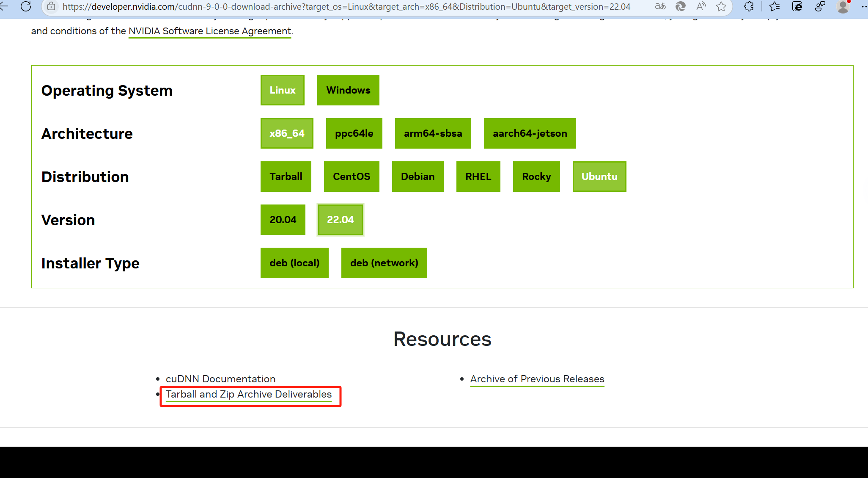Click the user profile avatar
This screenshot has height=478, width=868.
coord(843,6)
